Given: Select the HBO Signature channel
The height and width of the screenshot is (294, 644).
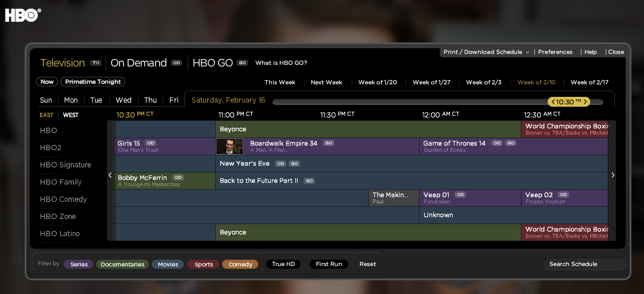Looking at the screenshot, I should [65, 165].
